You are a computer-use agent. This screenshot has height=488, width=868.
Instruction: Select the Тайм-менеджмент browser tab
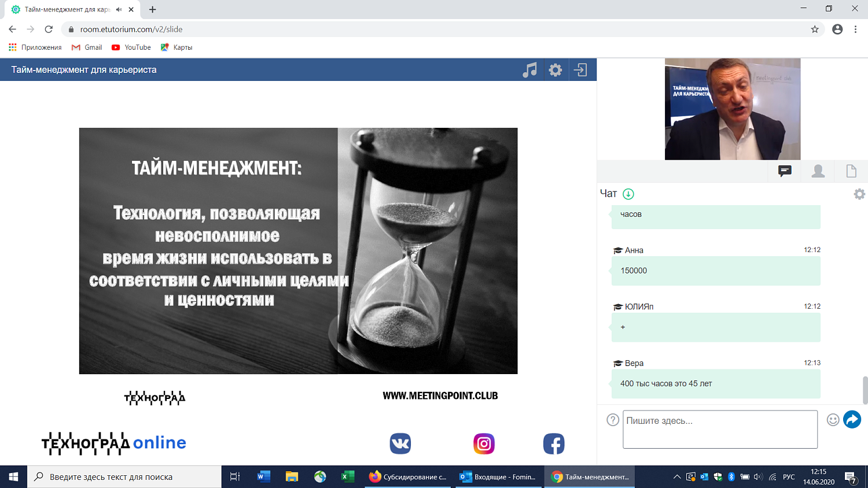(69, 9)
